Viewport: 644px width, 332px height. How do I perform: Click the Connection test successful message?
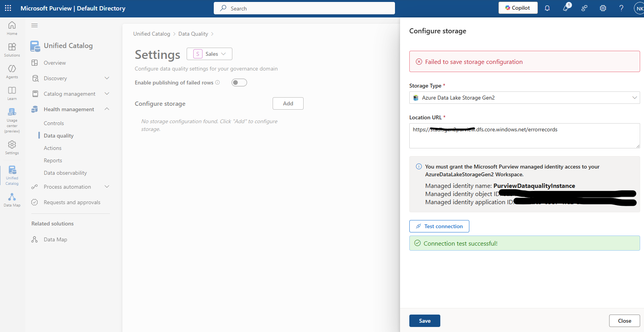pyautogui.click(x=460, y=243)
